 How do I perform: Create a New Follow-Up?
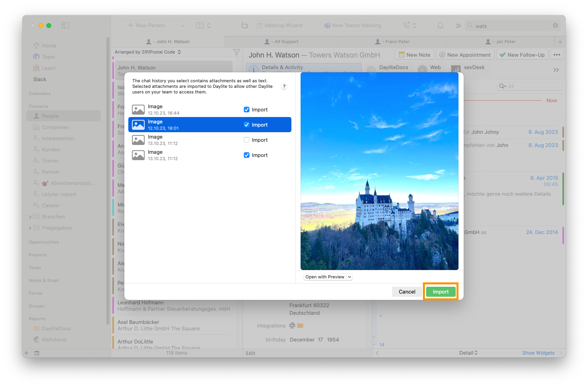522,55
